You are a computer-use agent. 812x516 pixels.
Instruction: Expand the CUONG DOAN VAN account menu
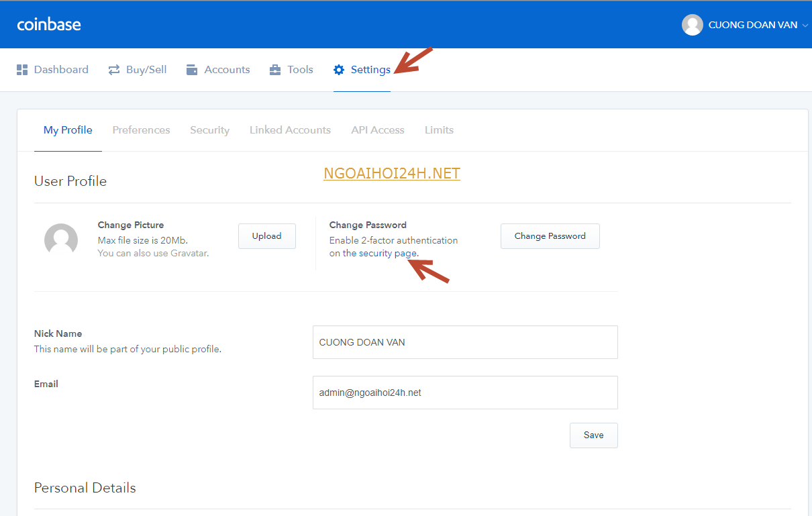(753, 25)
